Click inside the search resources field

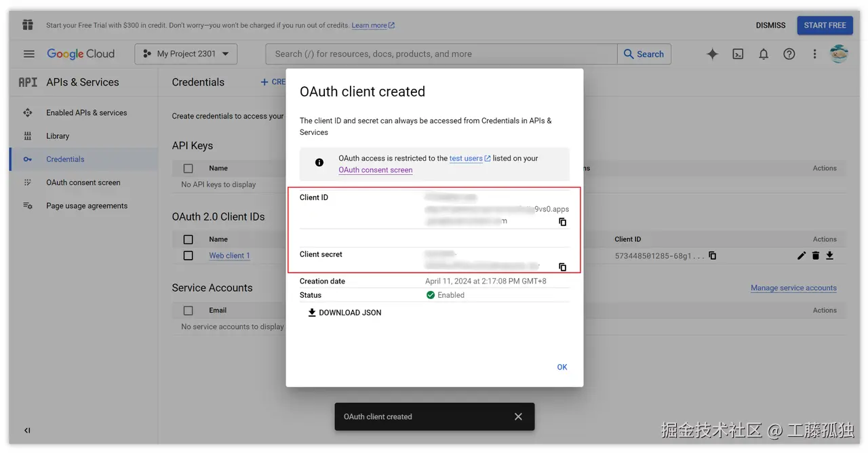click(x=441, y=54)
